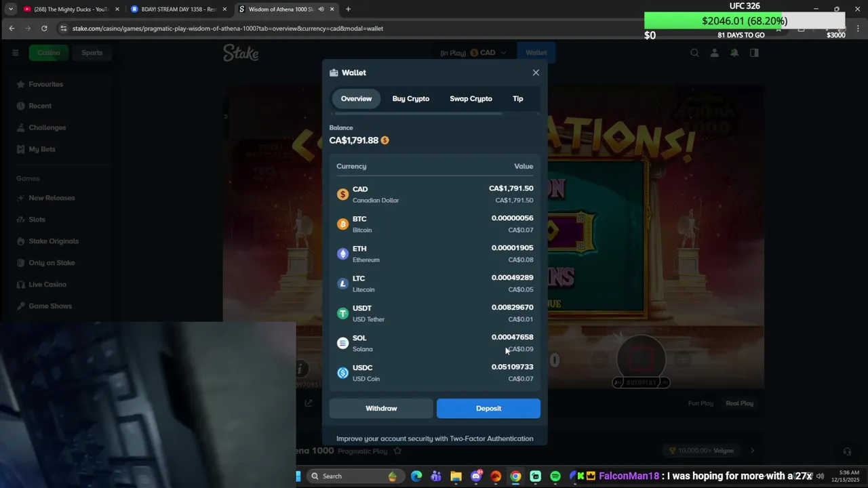The height and width of the screenshot is (488, 868).
Task: Open File Explorer from the taskbar
Action: (x=456, y=476)
